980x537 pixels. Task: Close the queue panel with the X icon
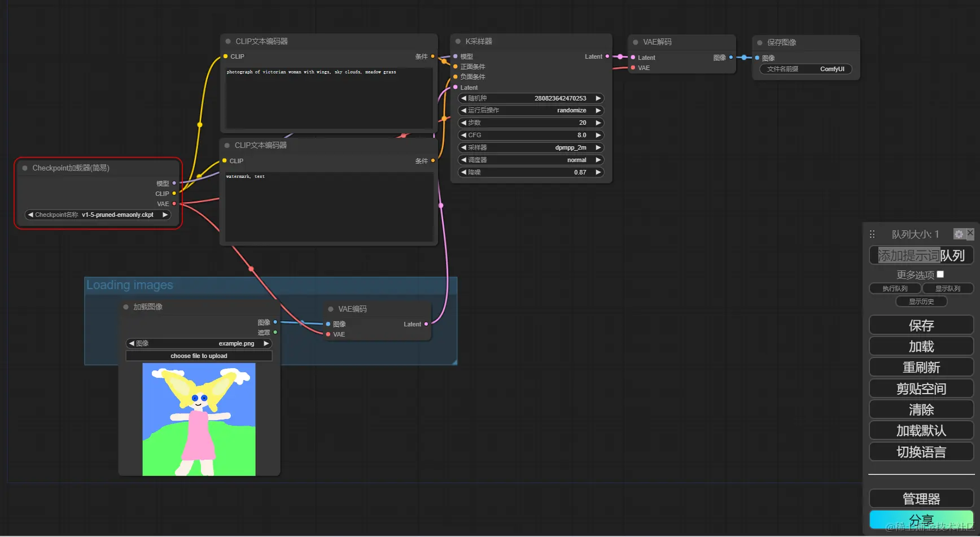[970, 233]
